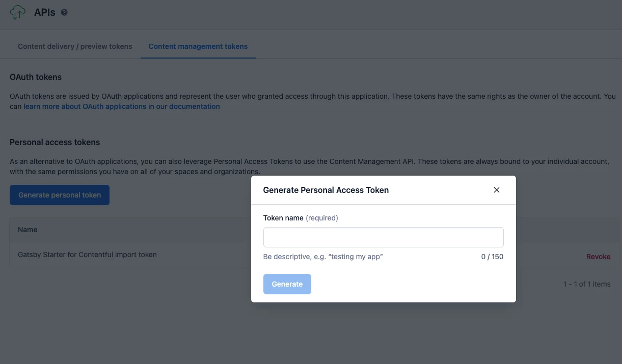Open the OAuth applications documentation link
Viewport: 622px width, 364px height.
coord(122,106)
